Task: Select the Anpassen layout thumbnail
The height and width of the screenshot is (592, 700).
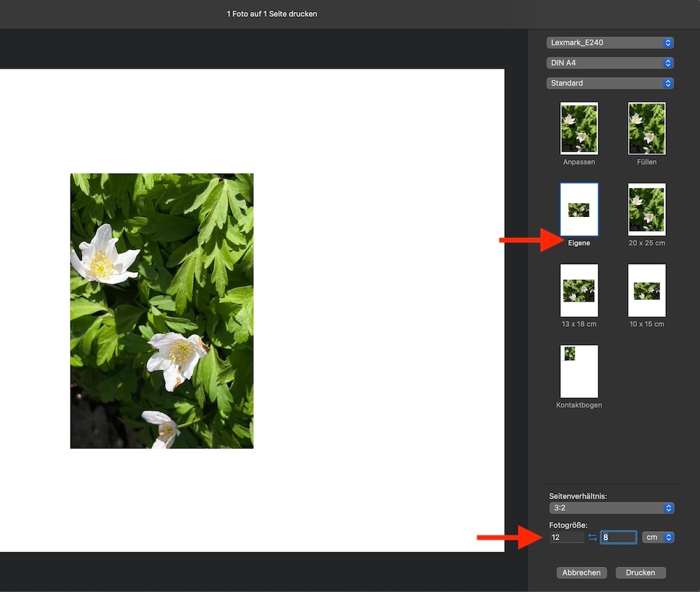Action: tap(579, 129)
